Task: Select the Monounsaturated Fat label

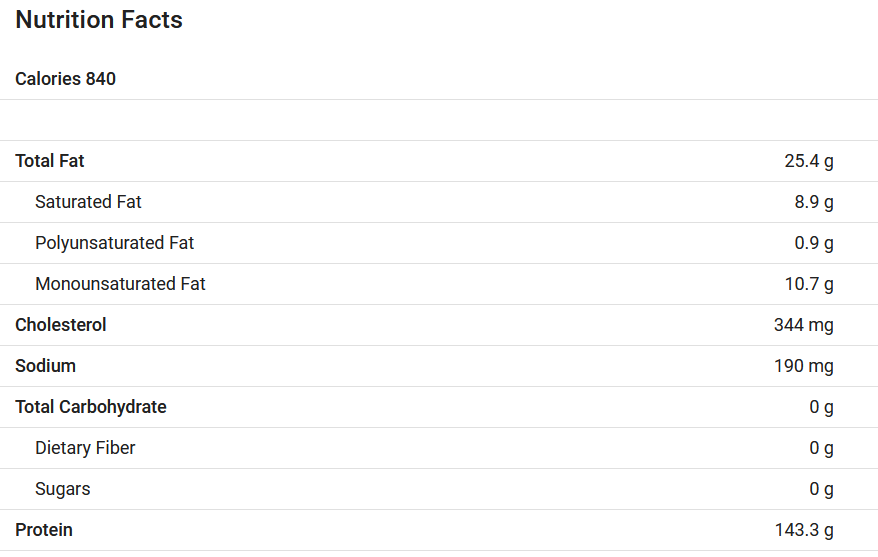Action: [x=120, y=284]
